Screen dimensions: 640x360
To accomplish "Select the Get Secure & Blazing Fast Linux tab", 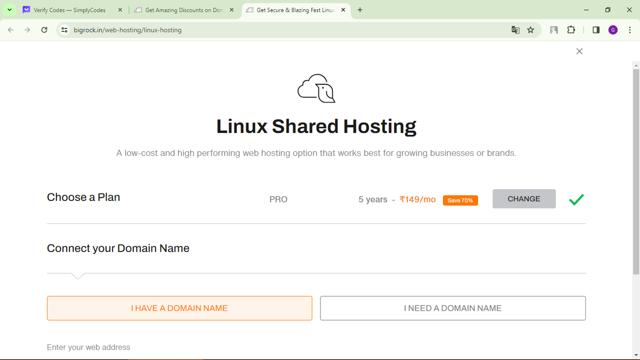I will 295,10.
